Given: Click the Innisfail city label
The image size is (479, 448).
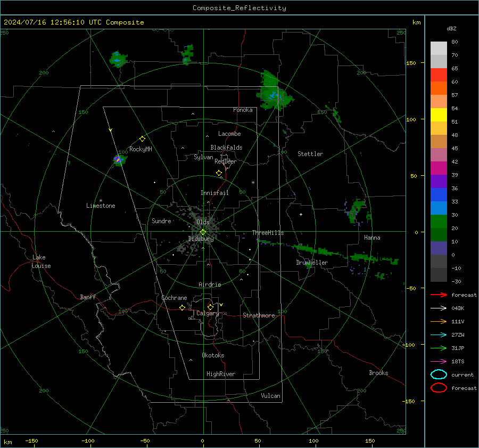Looking at the screenshot, I should pos(214,193).
